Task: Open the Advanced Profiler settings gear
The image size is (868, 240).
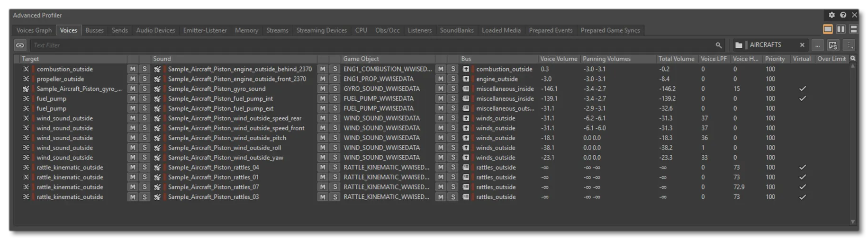Action: (x=831, y=15)
